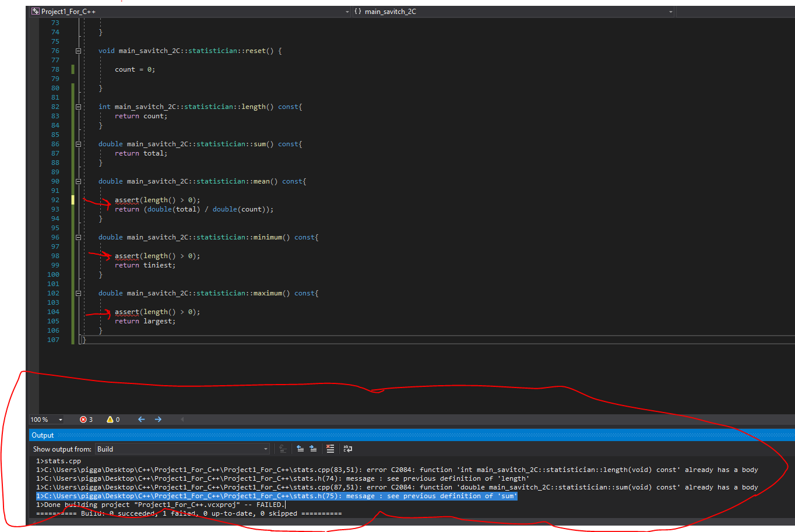Click the stats.h(74) previous definition of 'length' line
This screenshot has height=532, width=795.
[283, 478]
